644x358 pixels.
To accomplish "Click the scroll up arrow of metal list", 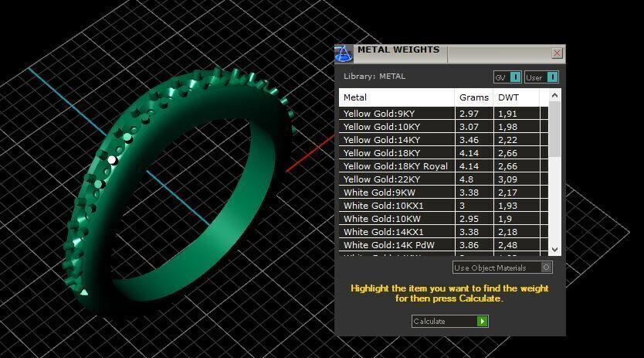I will [555, 95].
